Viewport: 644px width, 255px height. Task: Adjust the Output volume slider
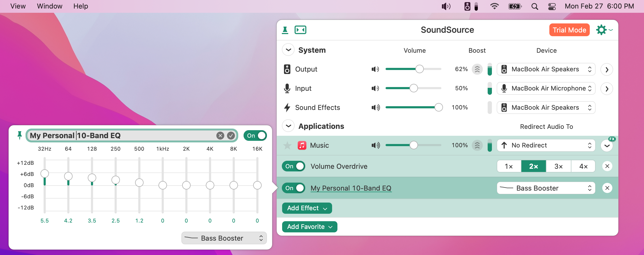tap(413, 69)
